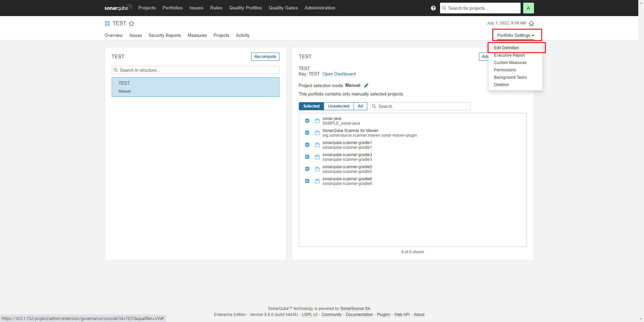
Task: Open the LGPL v3 footer link
Action: point(310,315)
